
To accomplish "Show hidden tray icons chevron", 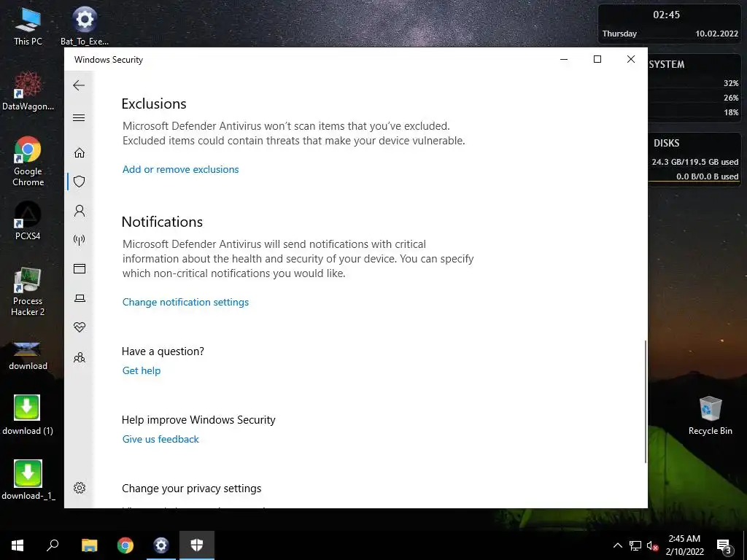I will point(617,545).
